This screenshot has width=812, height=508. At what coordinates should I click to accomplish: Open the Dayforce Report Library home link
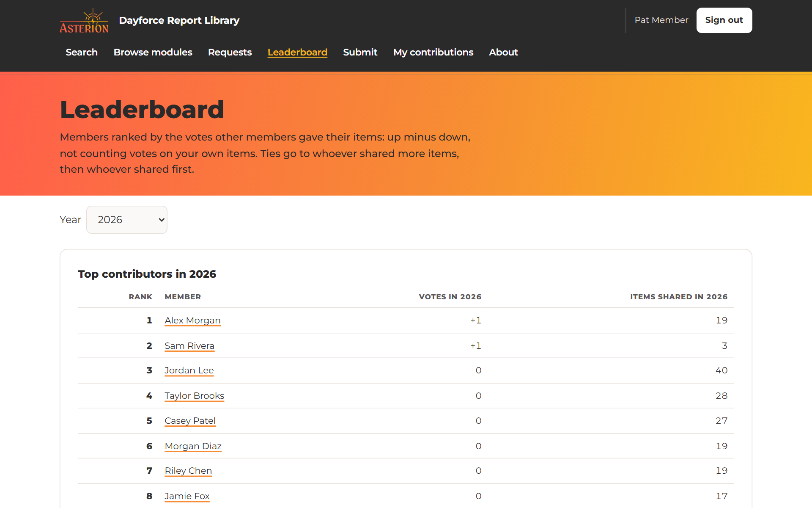coord(179,20)
